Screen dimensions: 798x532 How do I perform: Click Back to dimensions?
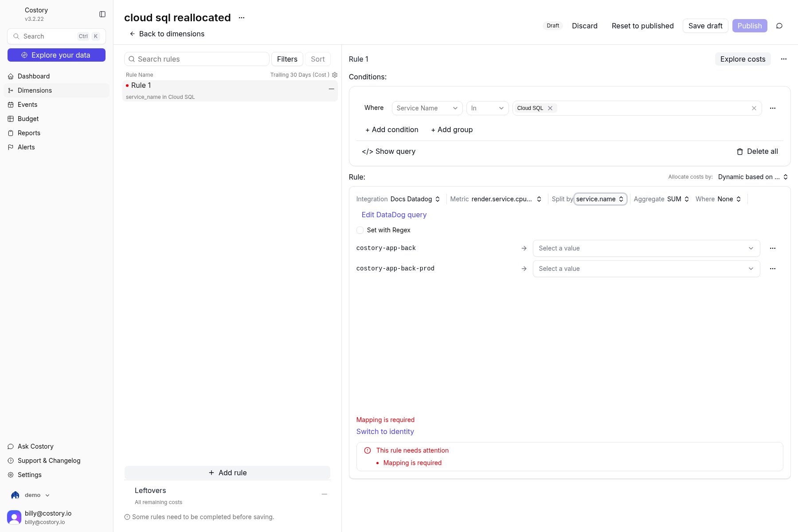(167, 34)
